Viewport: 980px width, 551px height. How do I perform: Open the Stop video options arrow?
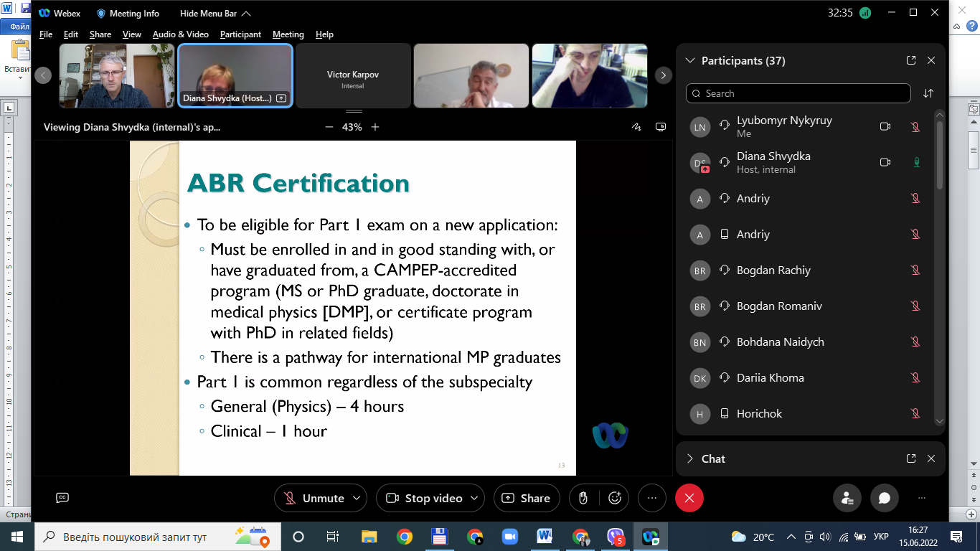(475, 498)
